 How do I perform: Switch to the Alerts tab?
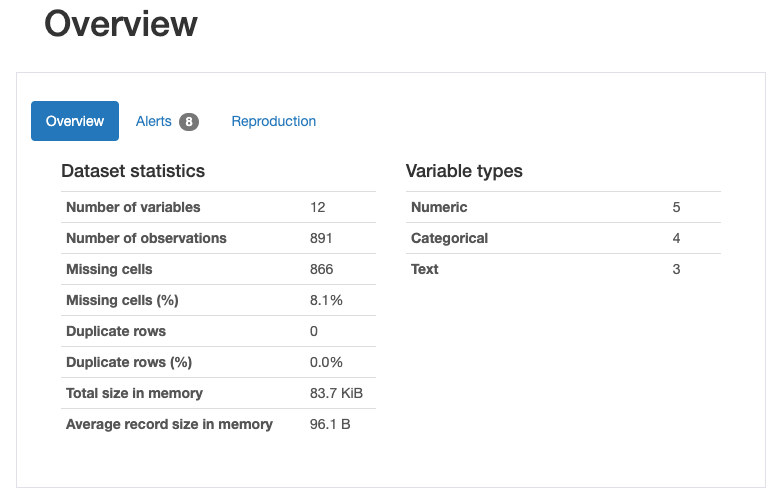point(154,121)
